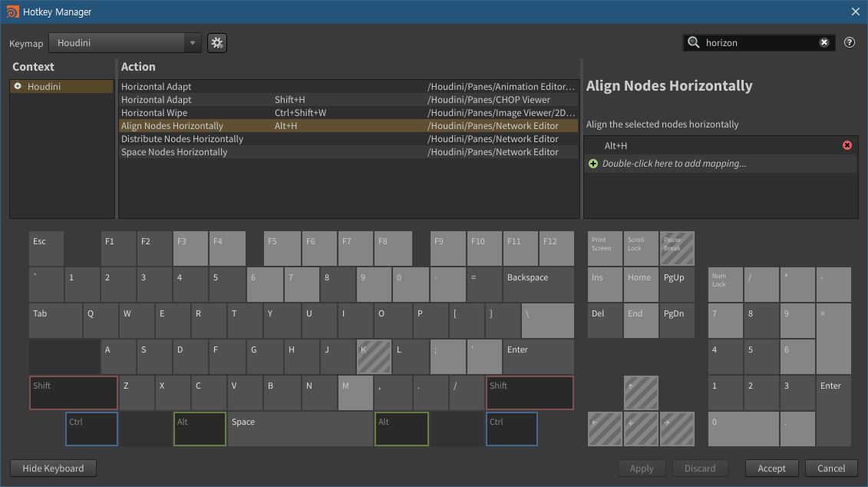The height and width of the screenshot is (487, 868).
Task: Click the Print Screen key
Action: tap(605, 248)
